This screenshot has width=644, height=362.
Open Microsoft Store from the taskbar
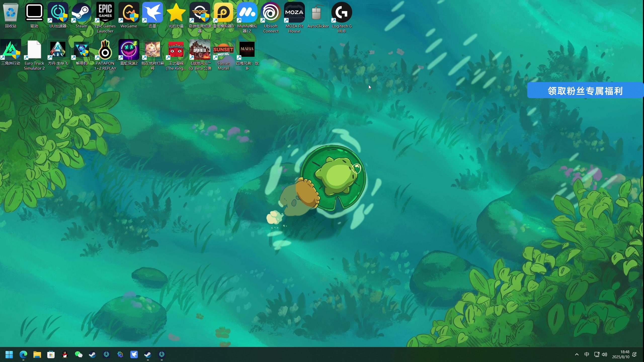51,354
